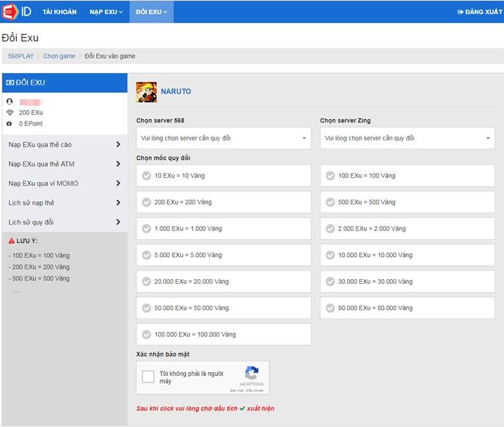The height and width of the screenshot is (427, 504).
Task: Click the logout icon beside ĐĂNG XUẤT
Action: click(x=460, y=12)
